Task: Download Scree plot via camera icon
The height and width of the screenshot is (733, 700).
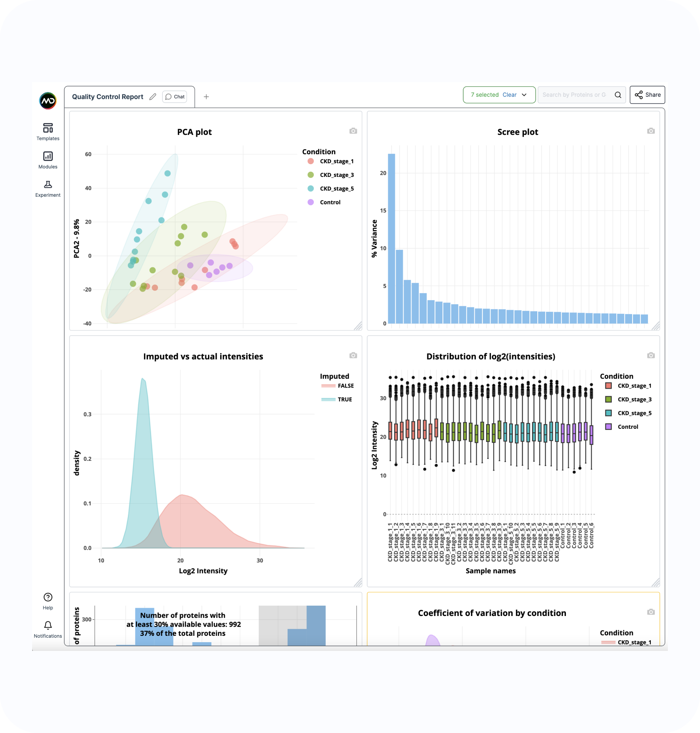Action: tap(651, 131)
